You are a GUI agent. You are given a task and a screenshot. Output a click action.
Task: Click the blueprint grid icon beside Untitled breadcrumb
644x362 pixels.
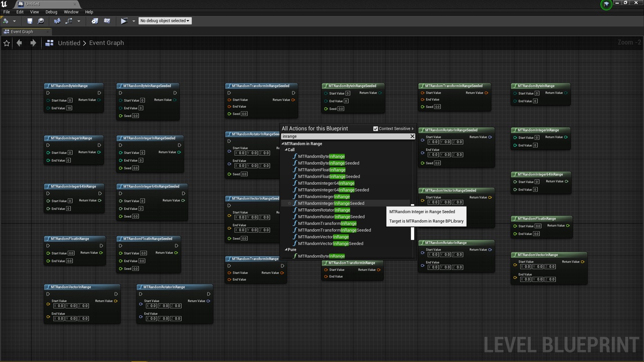(x=49, y=43)
